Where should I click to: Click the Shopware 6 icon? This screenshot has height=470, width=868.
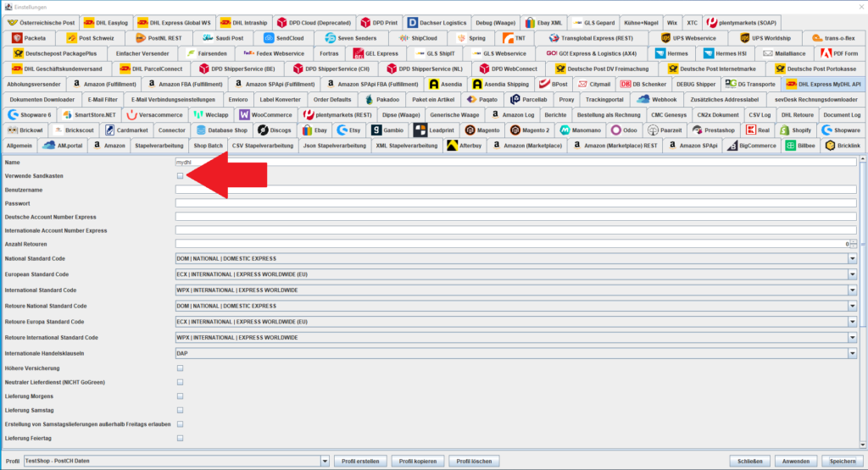pyautogui.click(x=13, y=114)
